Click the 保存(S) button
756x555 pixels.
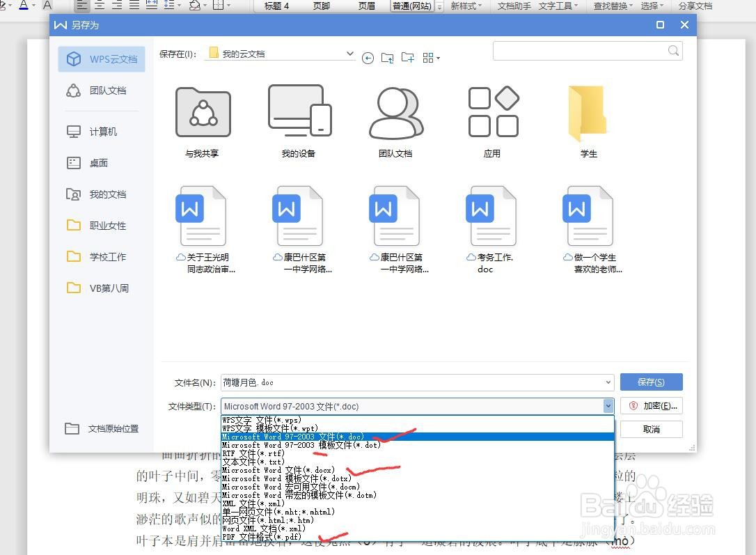tap(651, 382)
